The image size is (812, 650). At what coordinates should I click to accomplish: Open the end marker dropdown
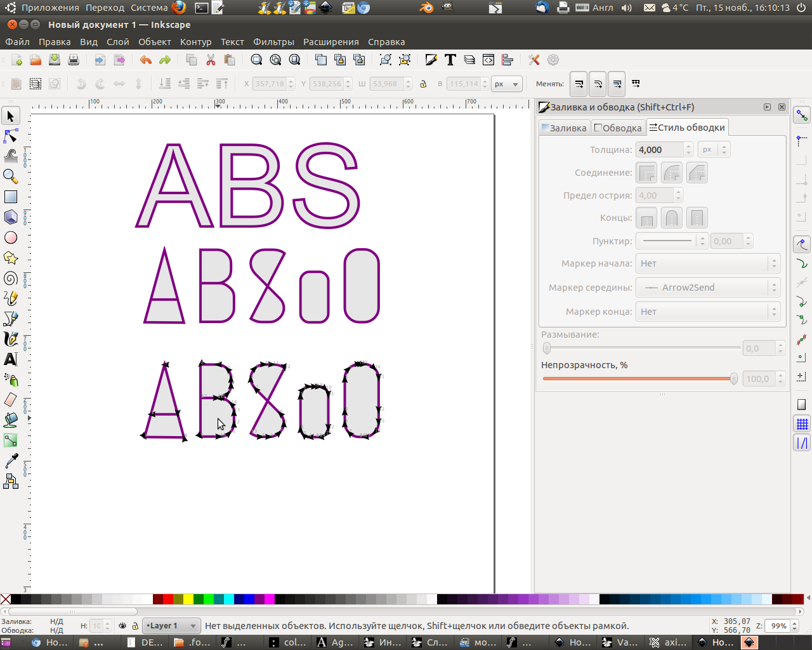point(708,312)
